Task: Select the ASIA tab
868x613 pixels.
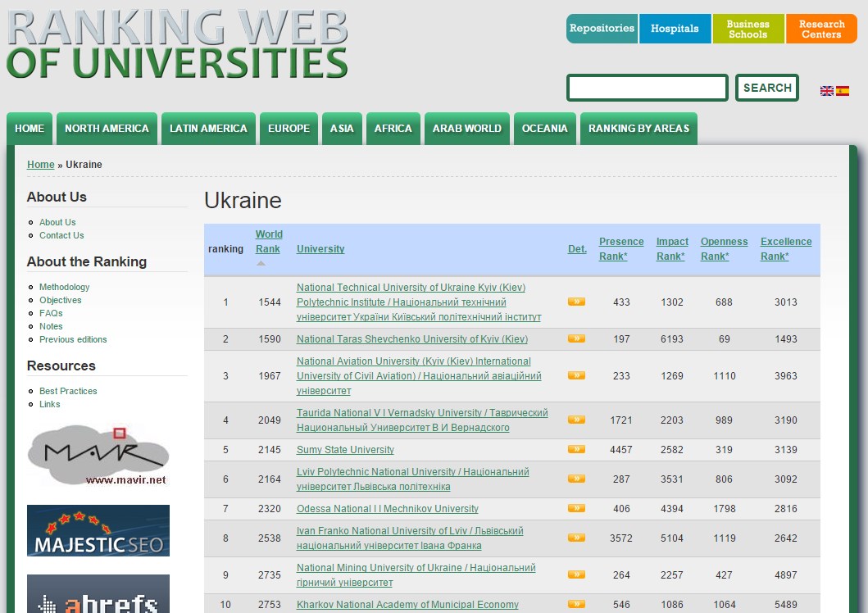Action: click(342, 128)
